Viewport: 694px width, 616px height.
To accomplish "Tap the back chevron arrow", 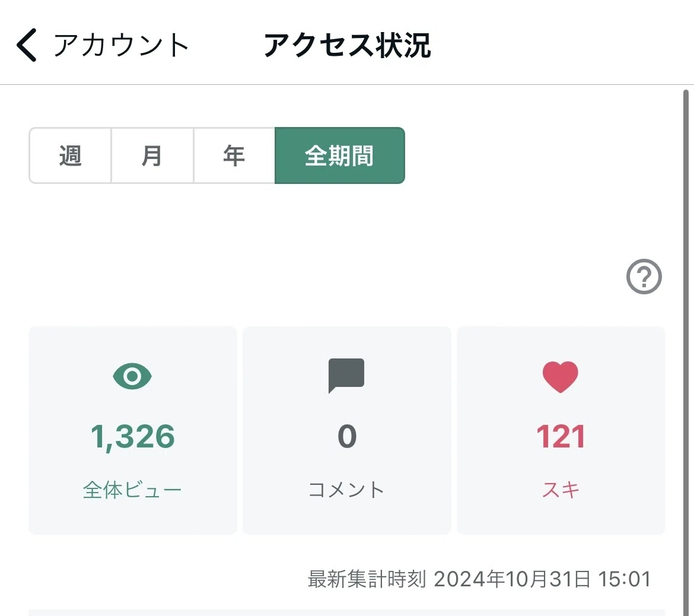I will tap(27, 45).
